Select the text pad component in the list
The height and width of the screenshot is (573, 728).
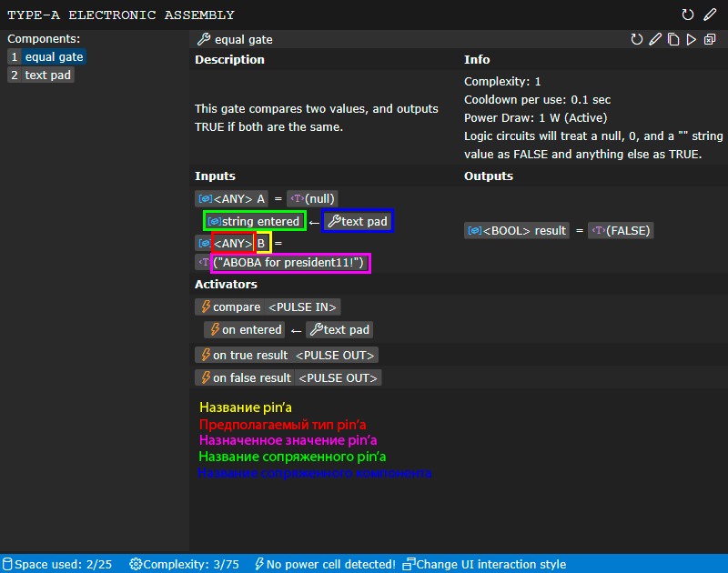pyautogui.click(x=41, y=75)
